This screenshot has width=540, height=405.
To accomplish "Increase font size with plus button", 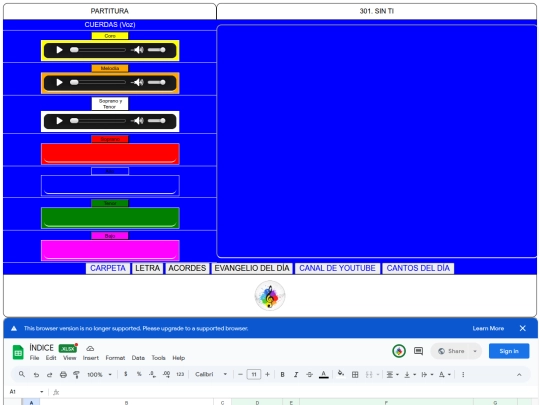I will click(267, 374).
